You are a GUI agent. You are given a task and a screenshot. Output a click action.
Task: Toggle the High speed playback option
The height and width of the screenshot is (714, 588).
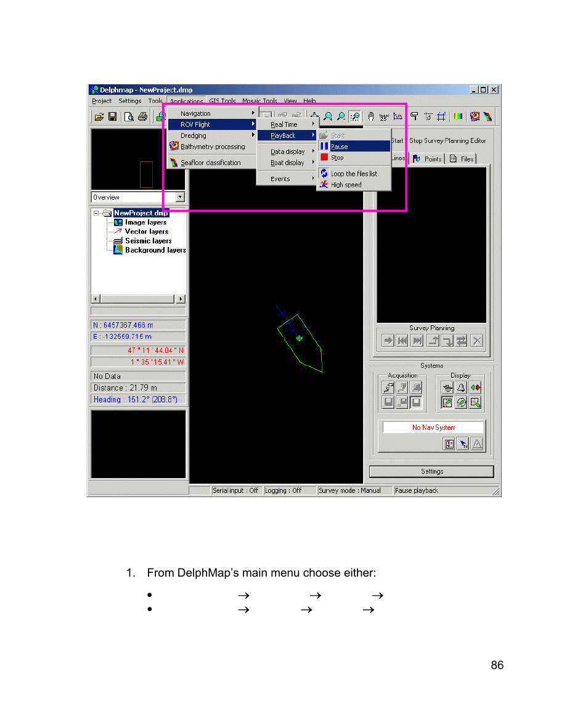click(x=346, y=185)
